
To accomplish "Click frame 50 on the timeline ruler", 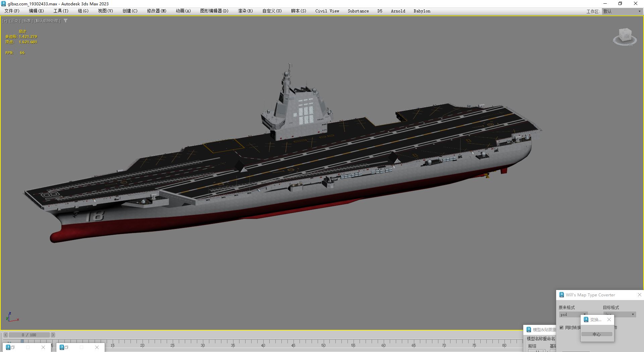I will [323, 343].
